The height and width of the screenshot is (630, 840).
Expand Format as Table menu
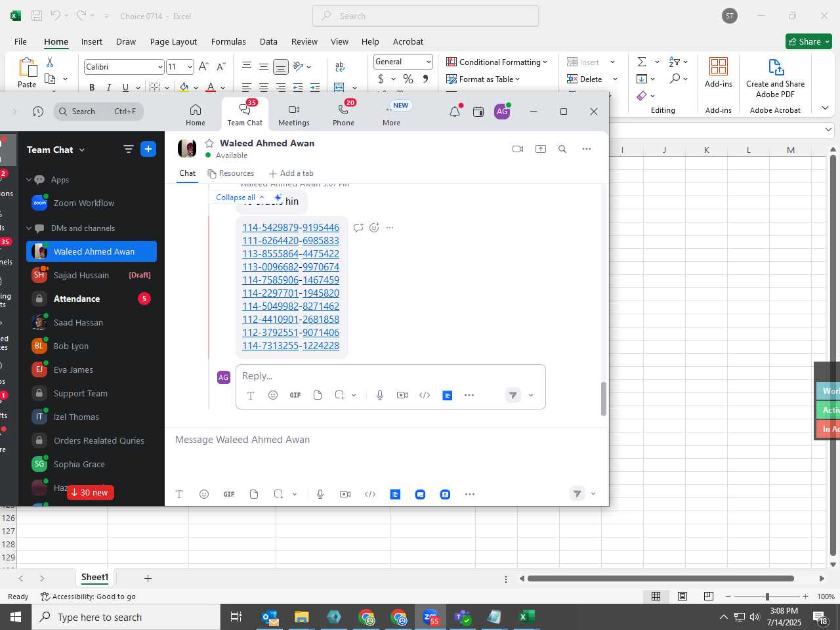[x=483, y=79]
